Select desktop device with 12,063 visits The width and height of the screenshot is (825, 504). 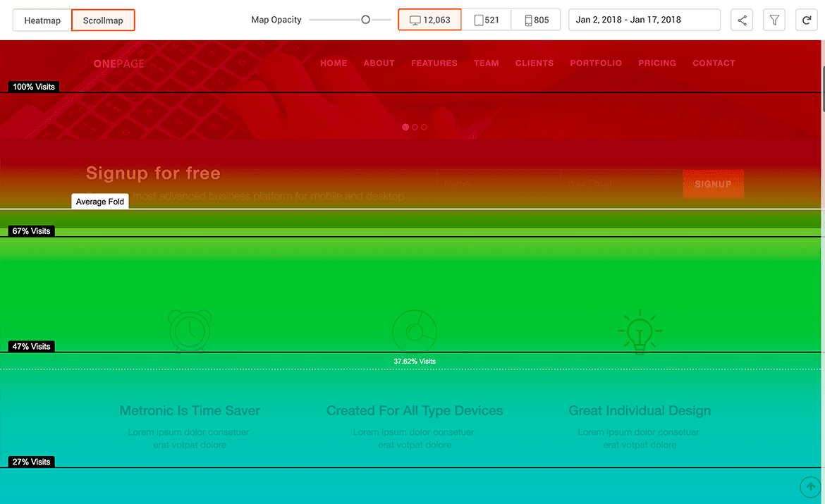point(430,20)
